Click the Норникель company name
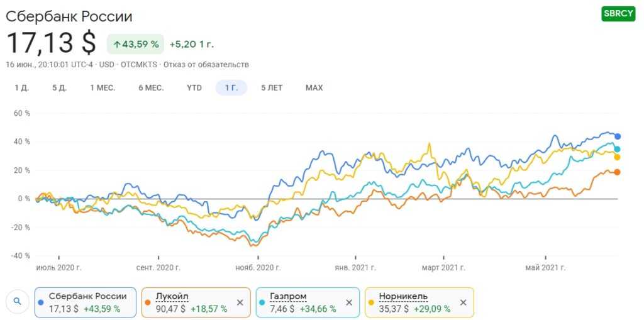The width and height of the screenshot is (644, 320). pyautogui.click(x=404, y=296)
